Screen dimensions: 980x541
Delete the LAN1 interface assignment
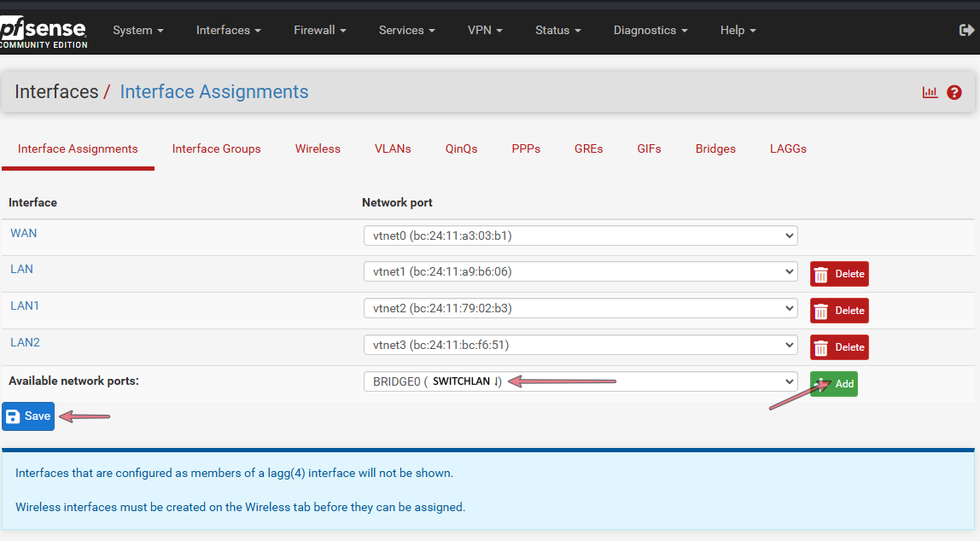[x=838, y=311]
